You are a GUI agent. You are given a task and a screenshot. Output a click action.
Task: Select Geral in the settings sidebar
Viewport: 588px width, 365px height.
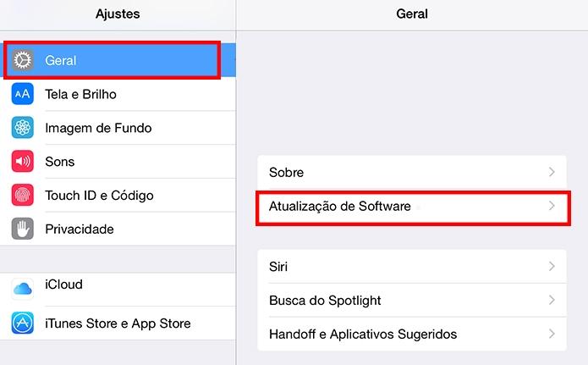click(118, 60)
